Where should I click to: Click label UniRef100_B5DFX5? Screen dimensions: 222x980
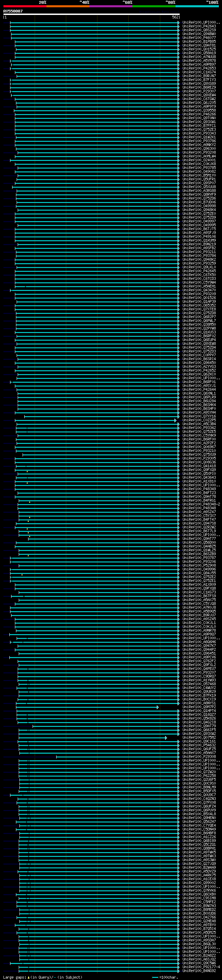pyautogui.click(x=199, y=791)
